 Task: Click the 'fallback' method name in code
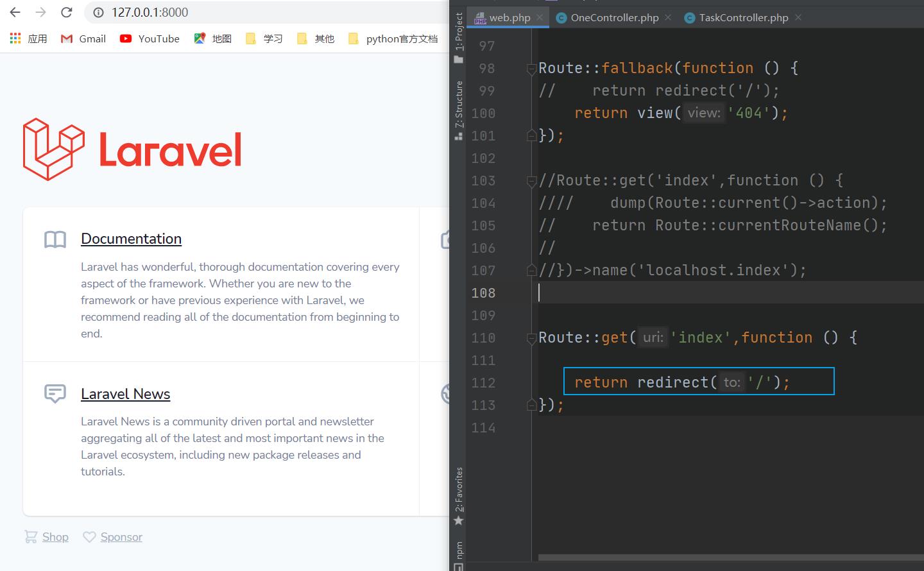(x=637, y=68)
